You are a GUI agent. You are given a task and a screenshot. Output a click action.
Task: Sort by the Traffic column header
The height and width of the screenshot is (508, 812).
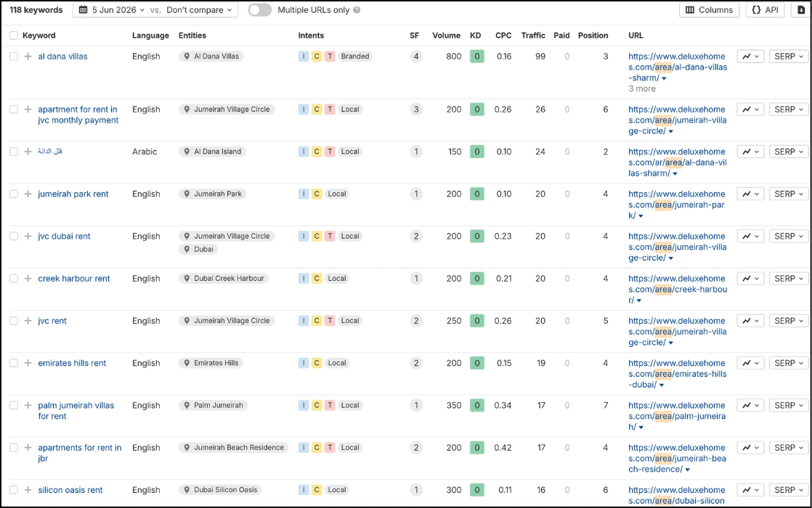point(533,36)
